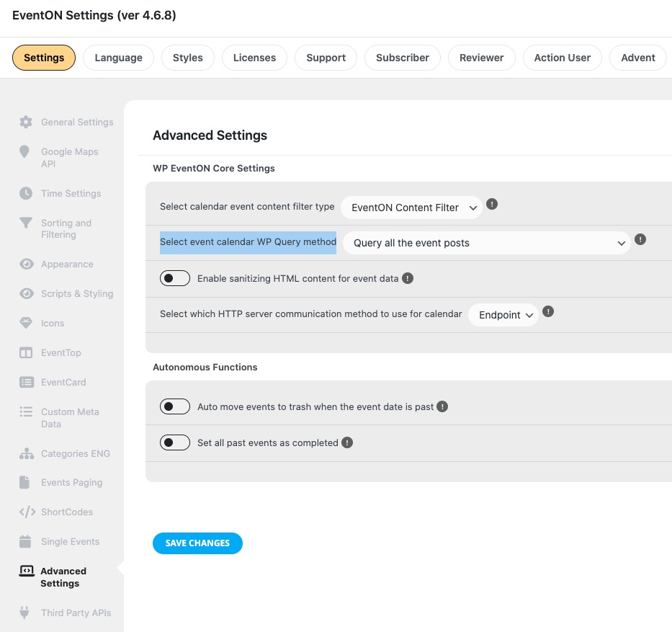Viewport: 672px width, 632px height.
Task: Switch to the Settings tab
Action: click(x=44, y=58)
